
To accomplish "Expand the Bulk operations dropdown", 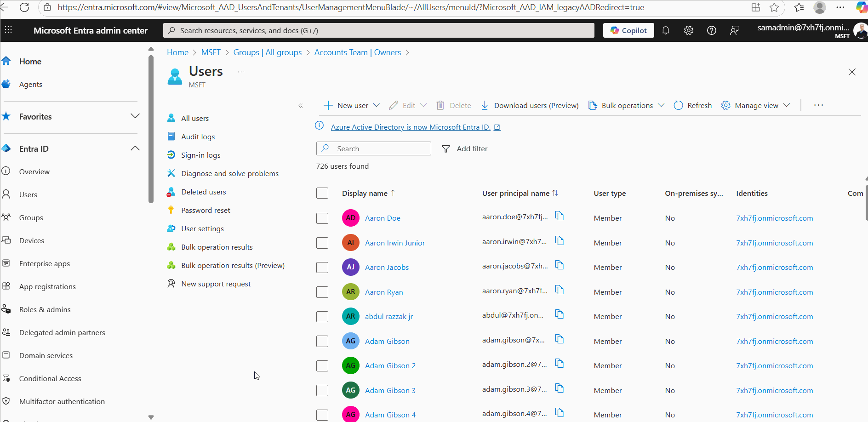I will coord(661,105).
